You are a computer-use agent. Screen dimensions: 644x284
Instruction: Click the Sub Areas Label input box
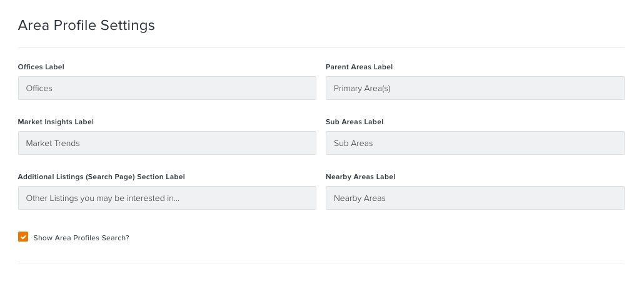point(475,142)
